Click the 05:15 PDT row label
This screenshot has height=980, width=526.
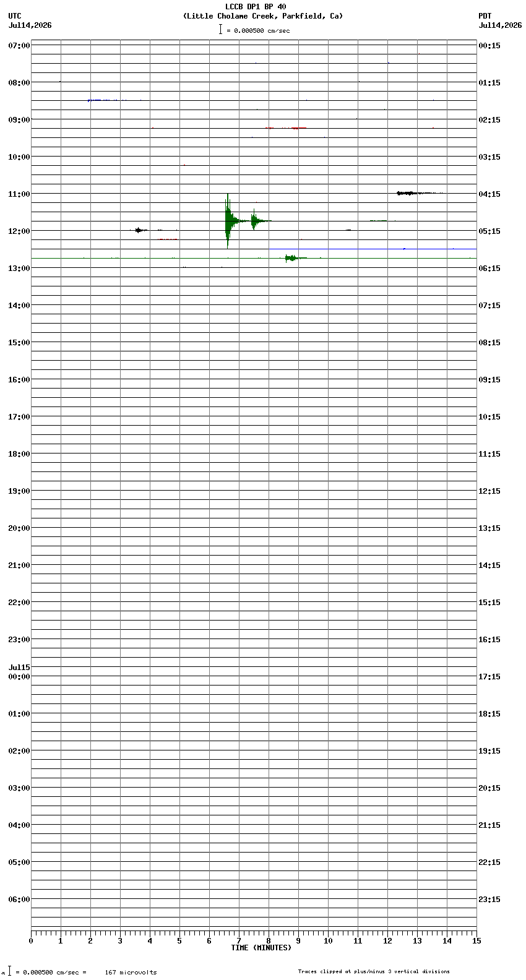pos(489,231)
